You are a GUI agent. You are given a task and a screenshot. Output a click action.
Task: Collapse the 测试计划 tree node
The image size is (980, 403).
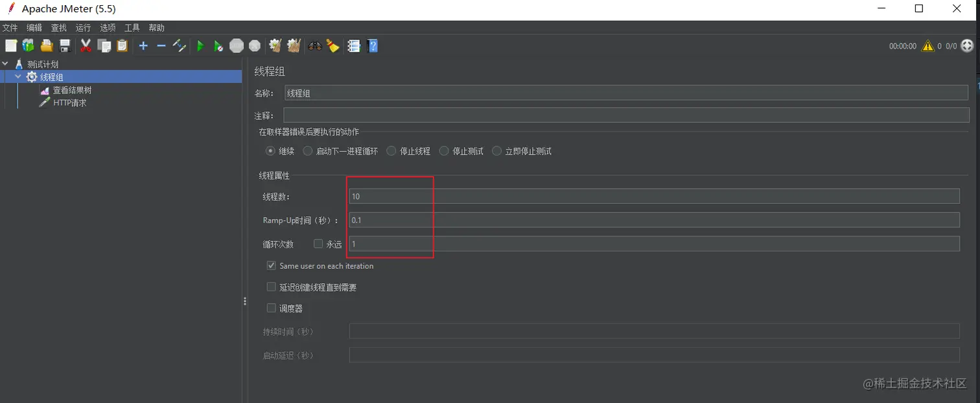coord(5,63)
